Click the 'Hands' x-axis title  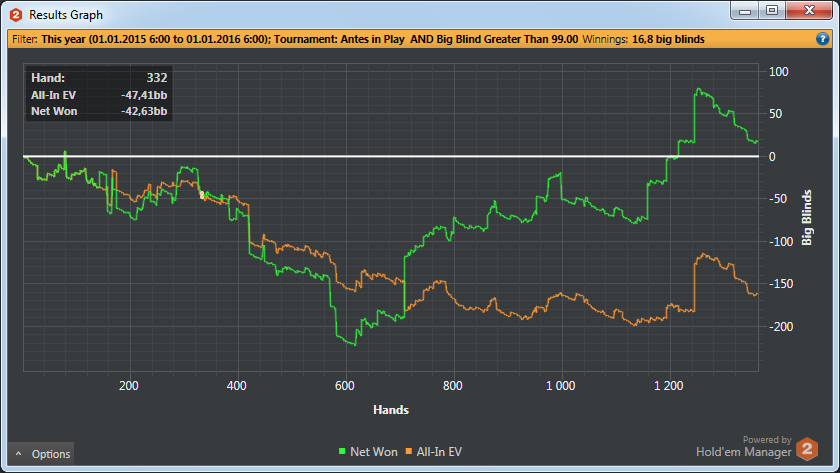tap(390, 410)
